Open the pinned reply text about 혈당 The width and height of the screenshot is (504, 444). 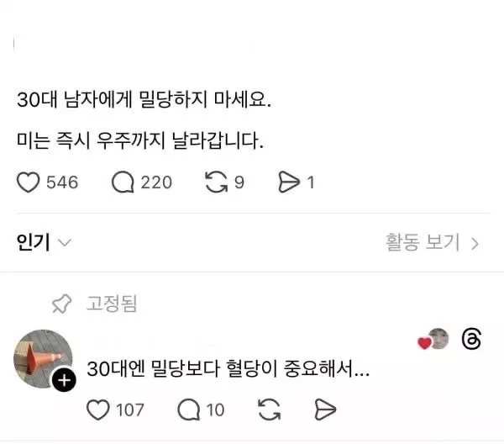point(228,369)
